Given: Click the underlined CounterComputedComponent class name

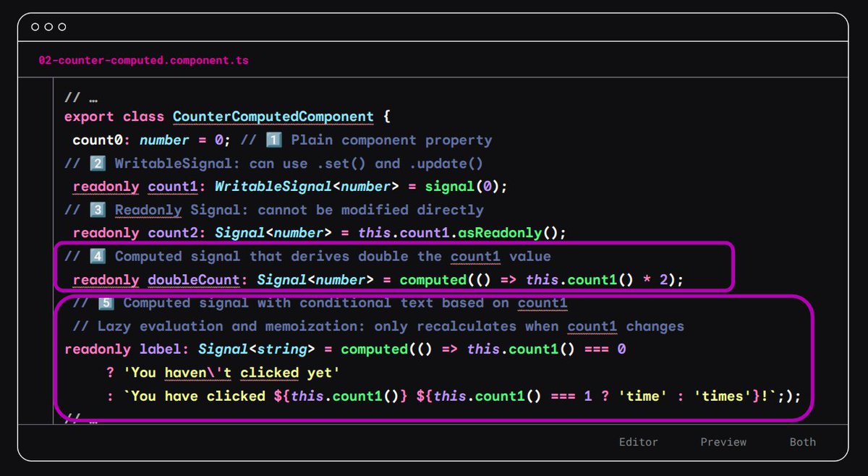Looking at the screenshot, I should [273, 116].
